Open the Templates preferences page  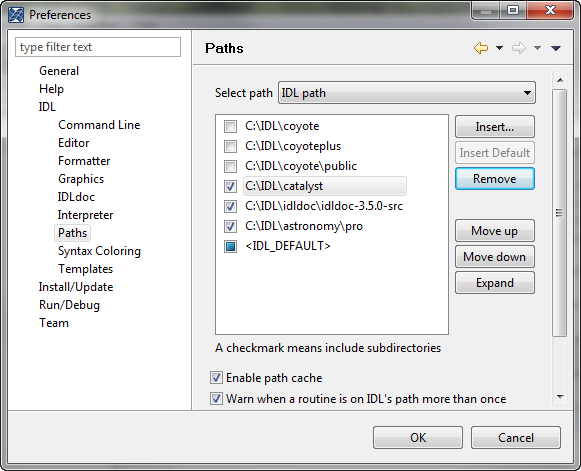point(85,269)
